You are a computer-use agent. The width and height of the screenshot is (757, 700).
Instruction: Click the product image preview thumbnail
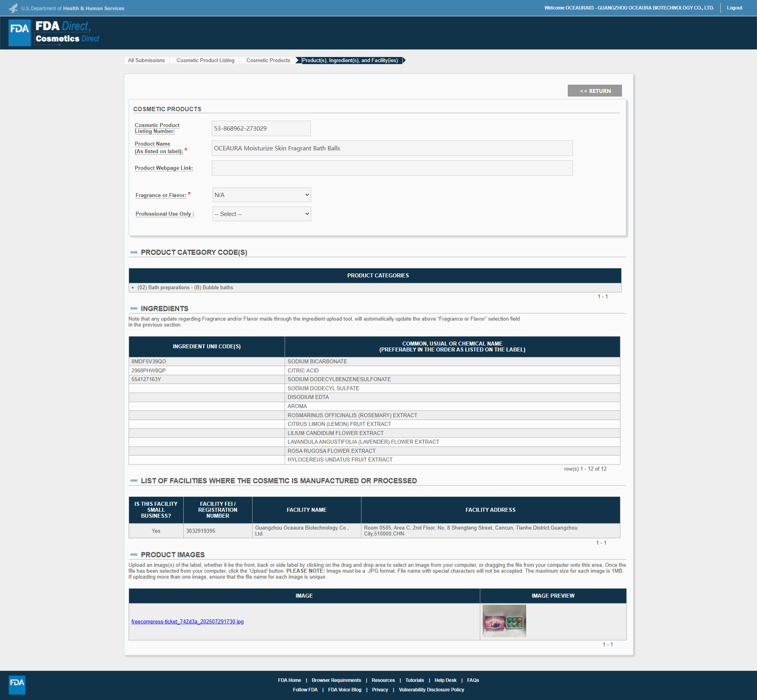[504, 621]
